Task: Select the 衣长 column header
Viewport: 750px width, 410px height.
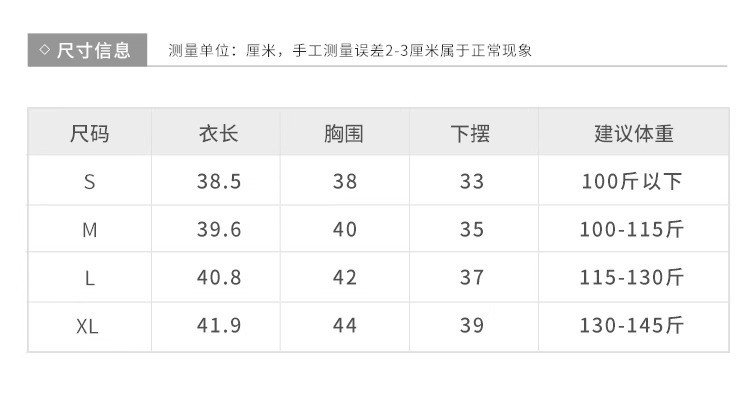Action: (x=218, y=133)
